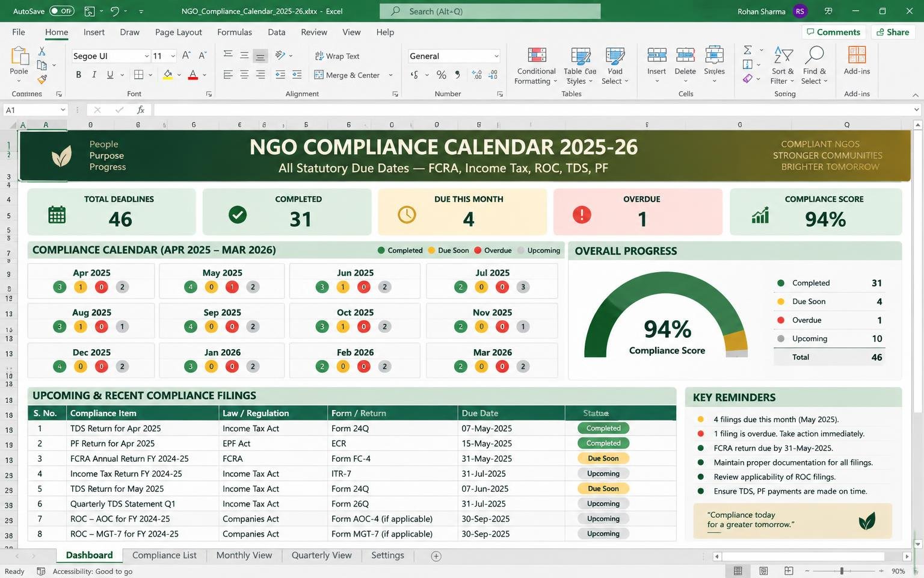Open the font size dropdown
The height and width of the screenshot is (578, 924).
click(x=173, y=56)
